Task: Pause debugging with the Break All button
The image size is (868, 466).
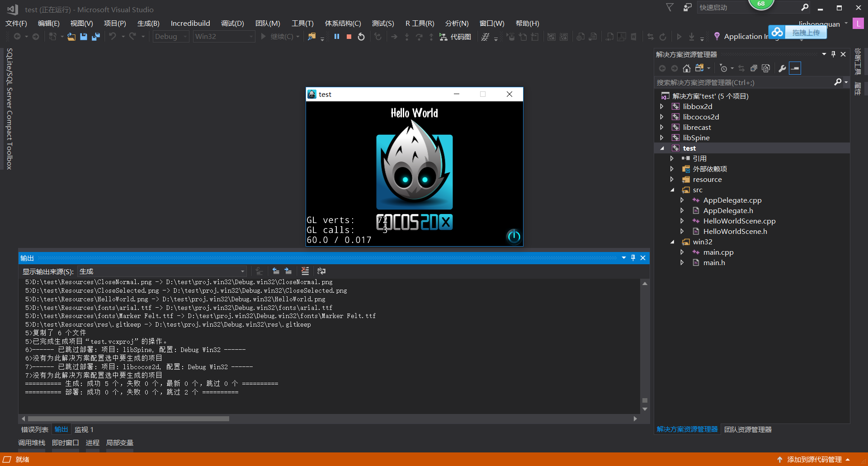Action: [x=337, y=37]
